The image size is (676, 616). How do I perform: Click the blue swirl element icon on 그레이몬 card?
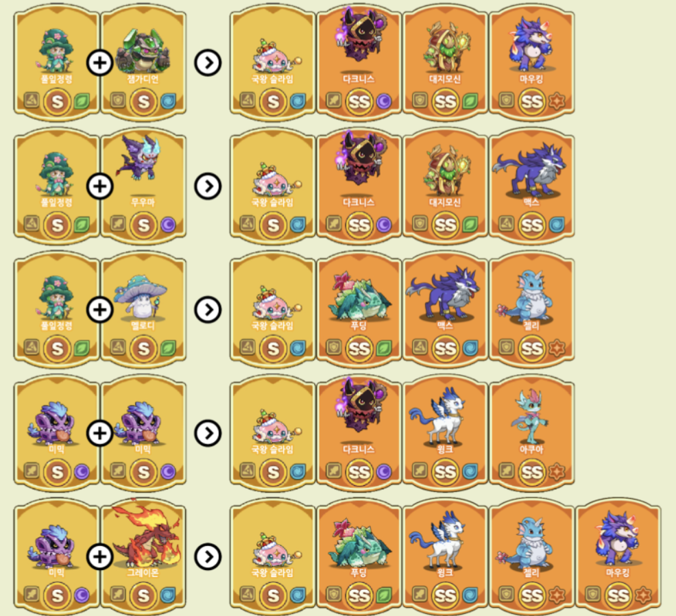pyautogui.click(x=168, y=595)
